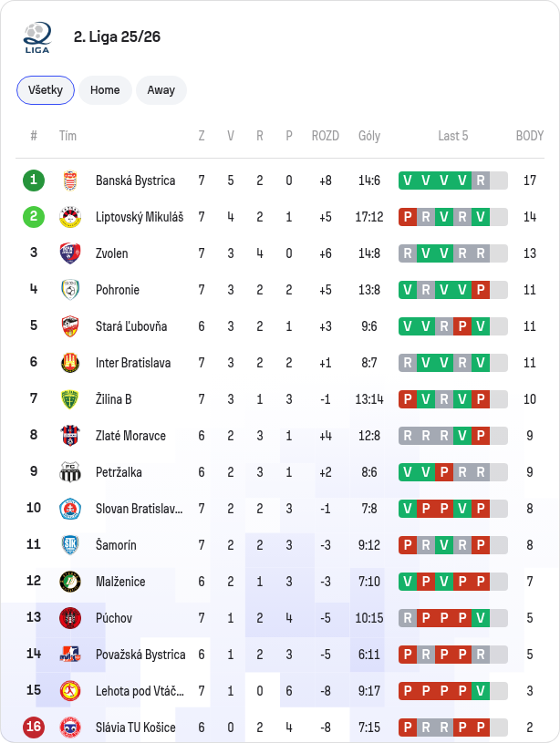Screen dimensions: 560x743
Task: Open the Slávia TU Košice crest
Action: click(x=70, y=728)
